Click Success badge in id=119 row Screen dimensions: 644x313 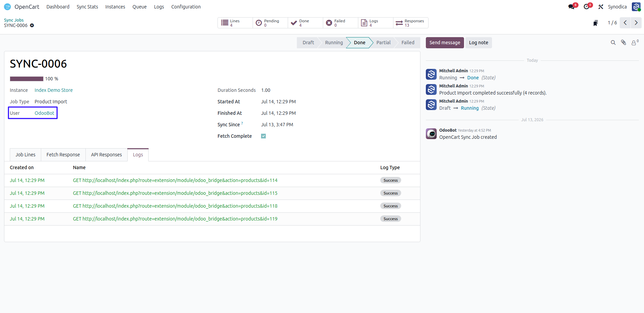390,219
